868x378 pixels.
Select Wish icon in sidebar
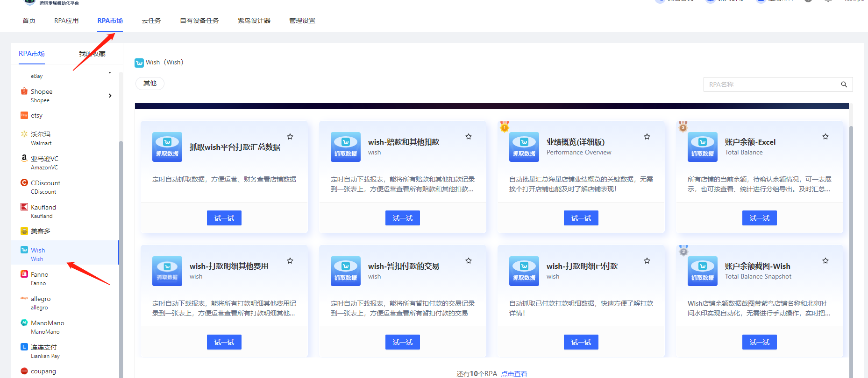pyautogui.click(x=24, y=250)
